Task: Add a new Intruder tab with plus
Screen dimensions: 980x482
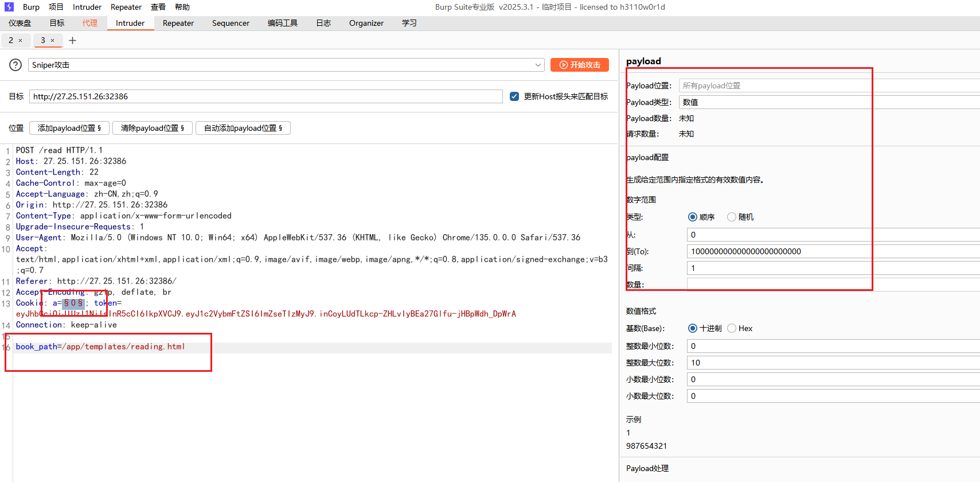Action: pyautogui.click(x=72, y=40)
